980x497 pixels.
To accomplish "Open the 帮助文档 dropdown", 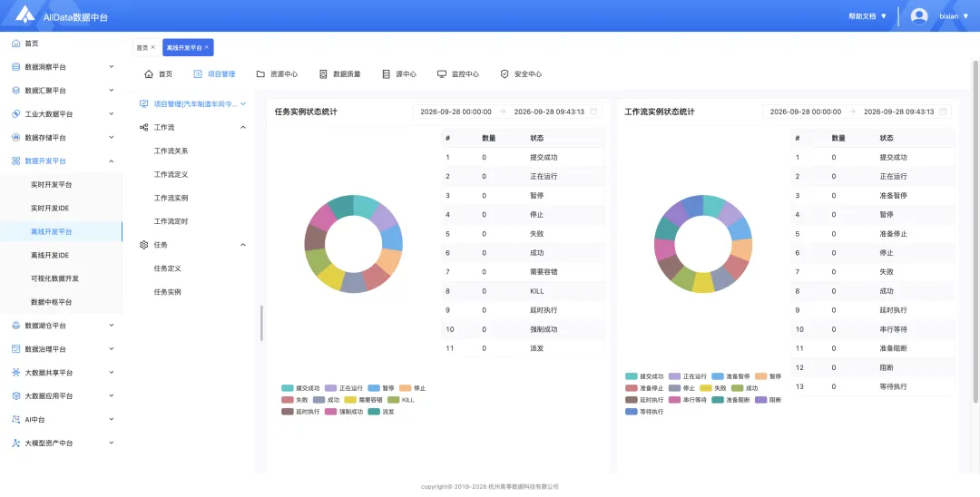I will (867, 16).
